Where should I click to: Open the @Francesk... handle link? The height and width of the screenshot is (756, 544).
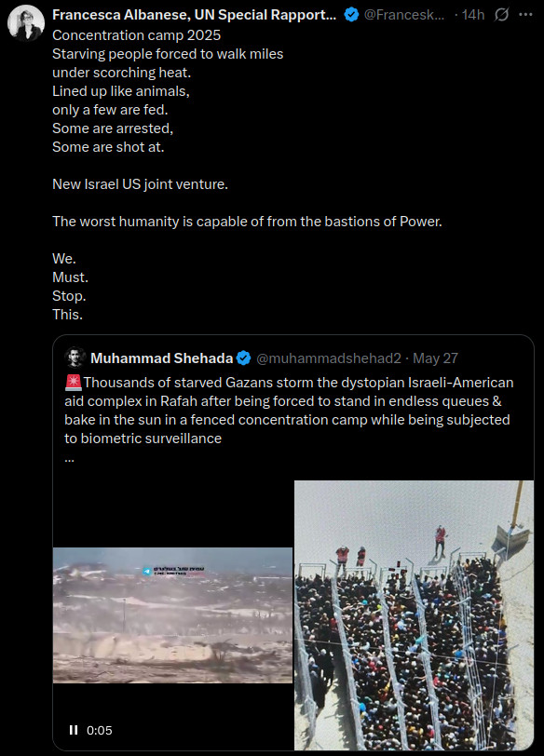click(x=404, y=15)
